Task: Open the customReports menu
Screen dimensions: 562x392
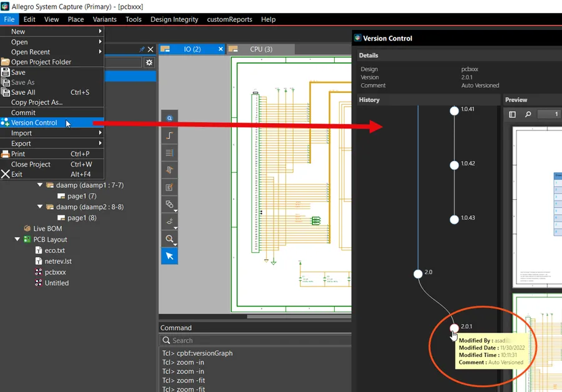Action: coord(229,19)
